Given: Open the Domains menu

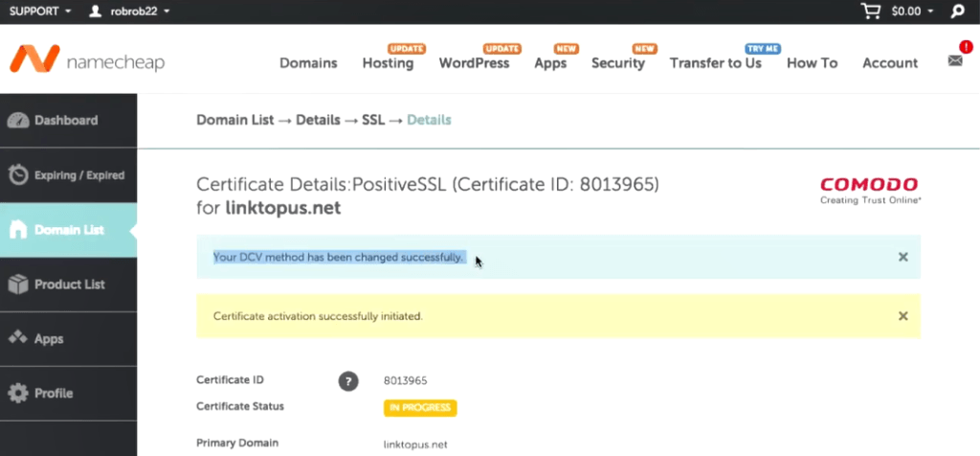Looking at the screenshot, I should [x=308, y=63].
